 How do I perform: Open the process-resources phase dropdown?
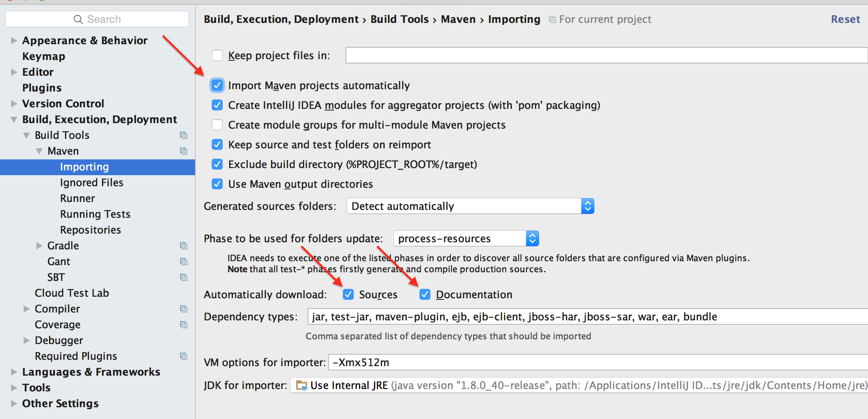pyautogui.click(x=466, y=238)
